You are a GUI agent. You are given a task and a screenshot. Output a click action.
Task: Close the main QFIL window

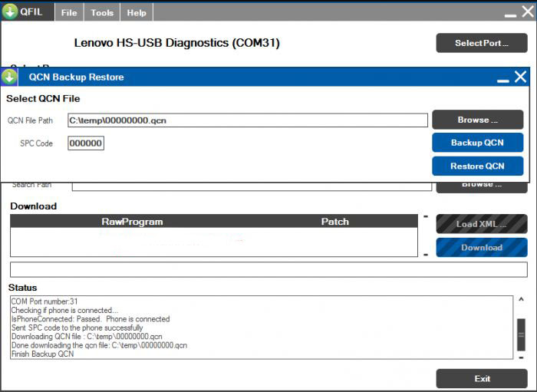pyautogui.click(x=528, y=12)
